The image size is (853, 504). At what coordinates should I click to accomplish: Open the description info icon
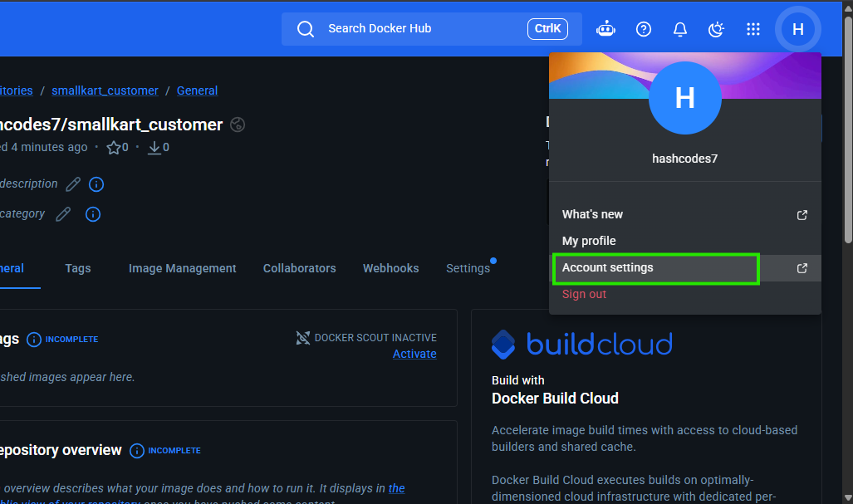point(96,184)
